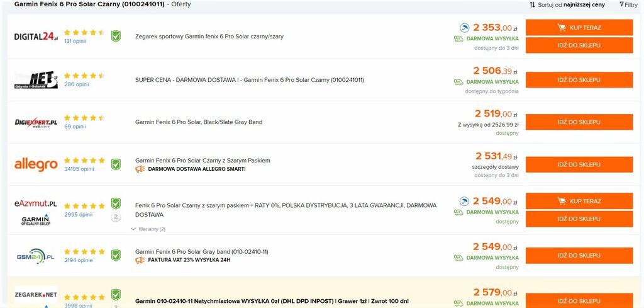Open the NET-S Gdynia i Gdańsk shop logo
The width and height of the screenshot is (644, 308).
(x=36, y=80)
